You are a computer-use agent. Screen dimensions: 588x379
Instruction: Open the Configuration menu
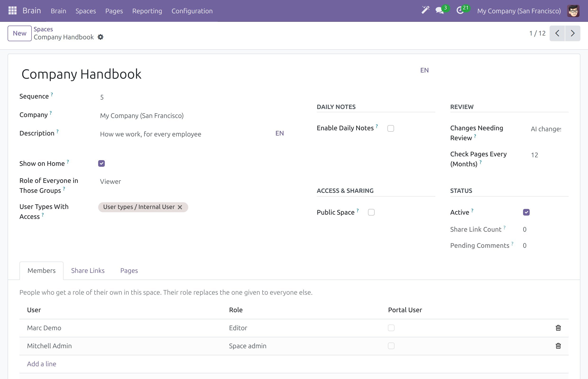192,11
